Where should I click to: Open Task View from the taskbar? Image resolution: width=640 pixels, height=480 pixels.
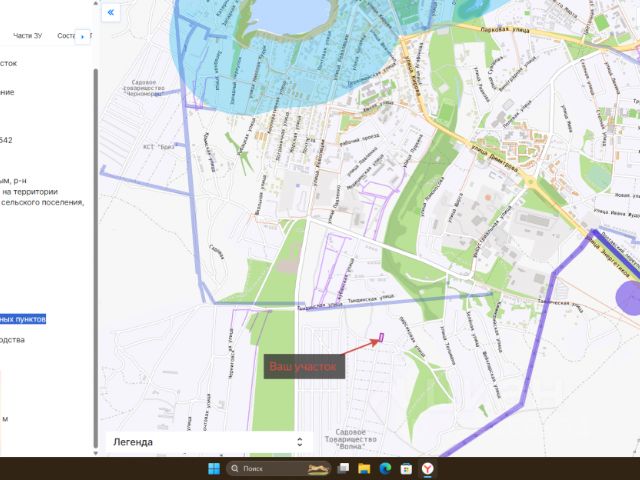click(343, 469)
